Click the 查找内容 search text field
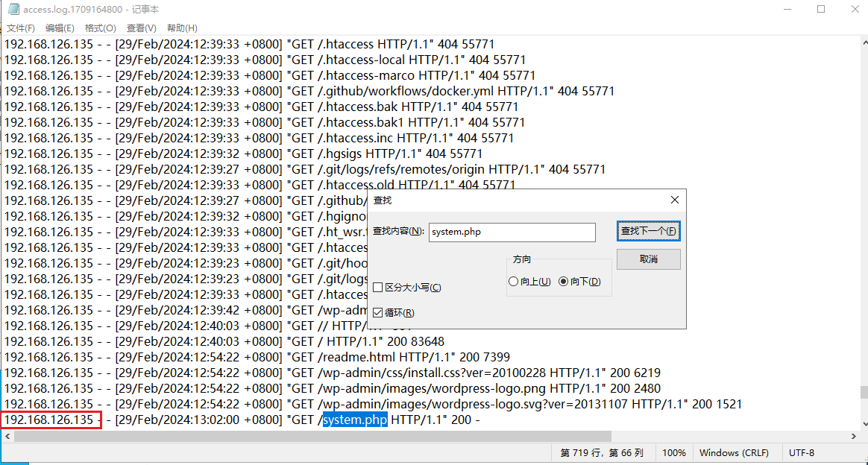Image resolution: width=868 pixels, height=465 pixels. (x=512, y=232)
